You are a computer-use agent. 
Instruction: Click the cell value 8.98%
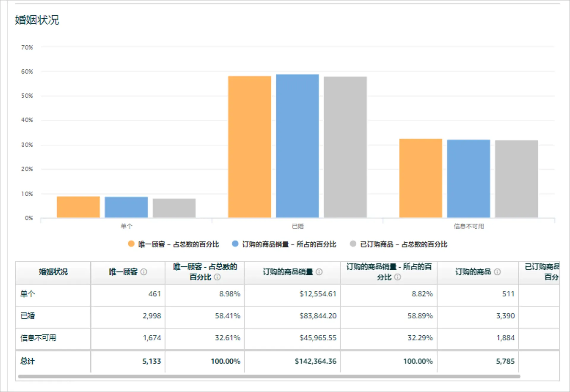click(230, 294)
